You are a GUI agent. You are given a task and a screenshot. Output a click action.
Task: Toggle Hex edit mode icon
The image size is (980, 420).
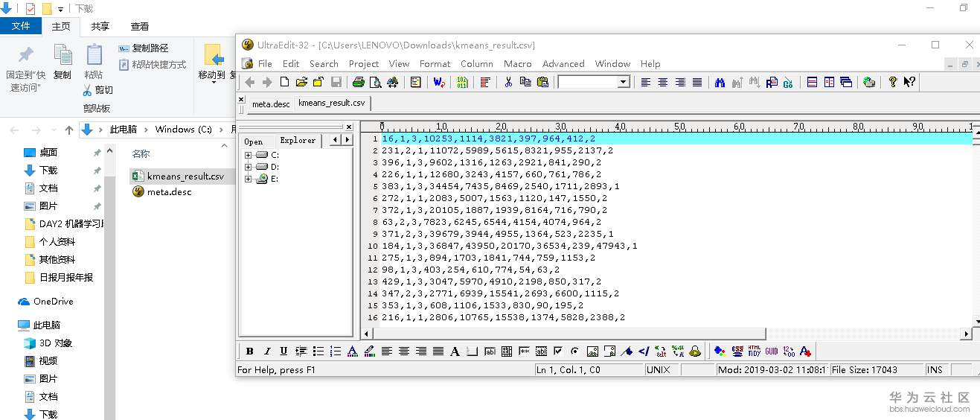(x=462, y=82)
